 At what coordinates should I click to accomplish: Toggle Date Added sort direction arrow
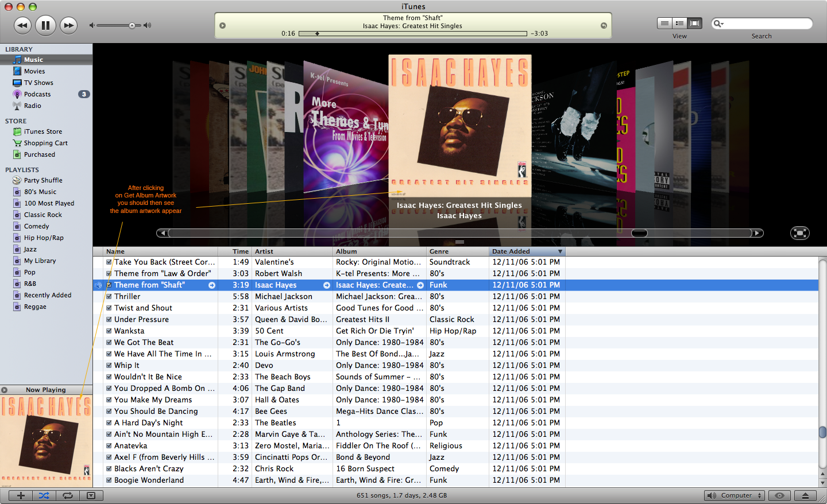coord(560,251)
